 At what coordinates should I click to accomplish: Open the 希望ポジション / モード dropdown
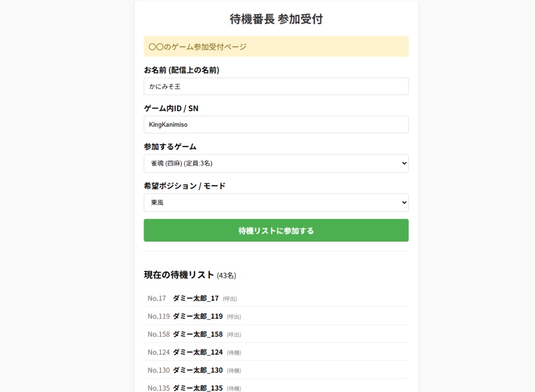tap(276, 202)
